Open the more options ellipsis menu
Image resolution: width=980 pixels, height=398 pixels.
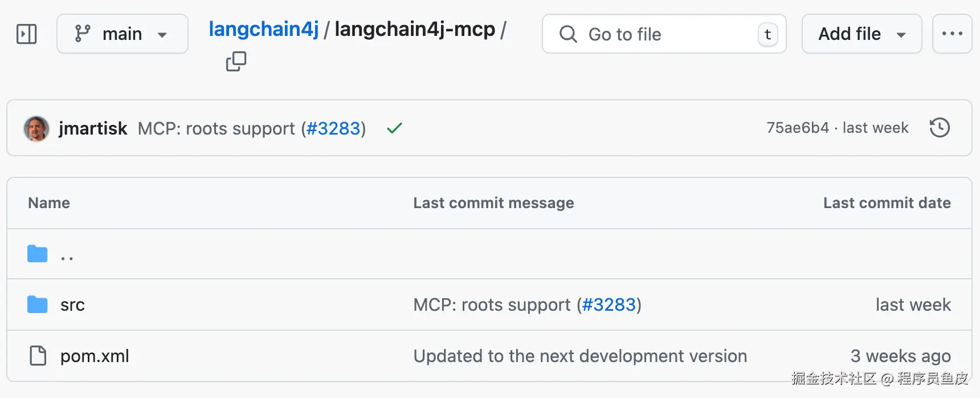[952, 34]
